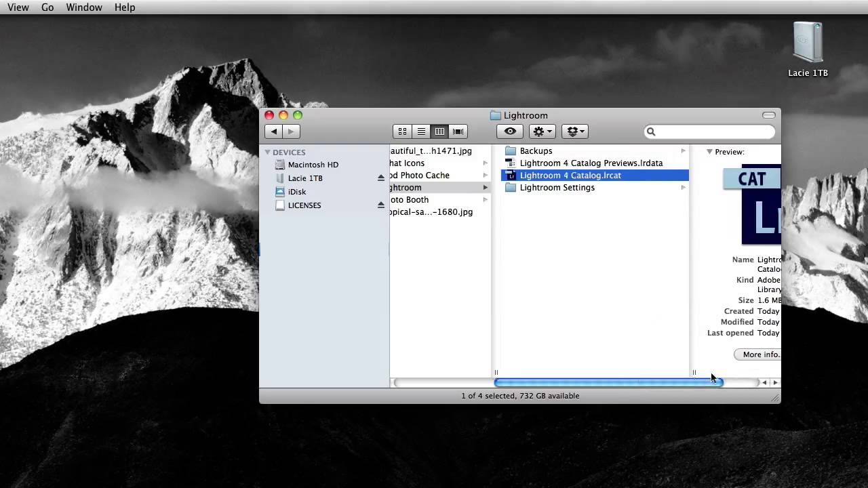The image size is (868, 488).
Task: Click the catalog preview thumbnail
Action: tap(752, 204)
